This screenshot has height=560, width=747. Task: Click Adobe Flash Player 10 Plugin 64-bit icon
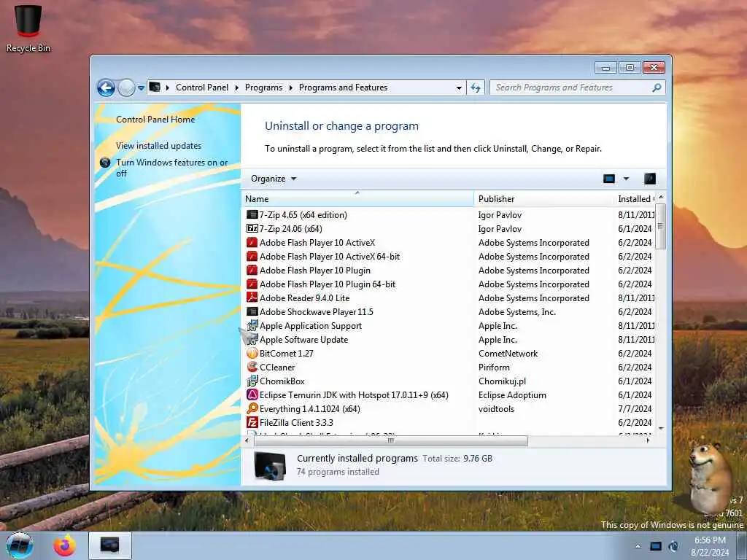pos(252,284)
